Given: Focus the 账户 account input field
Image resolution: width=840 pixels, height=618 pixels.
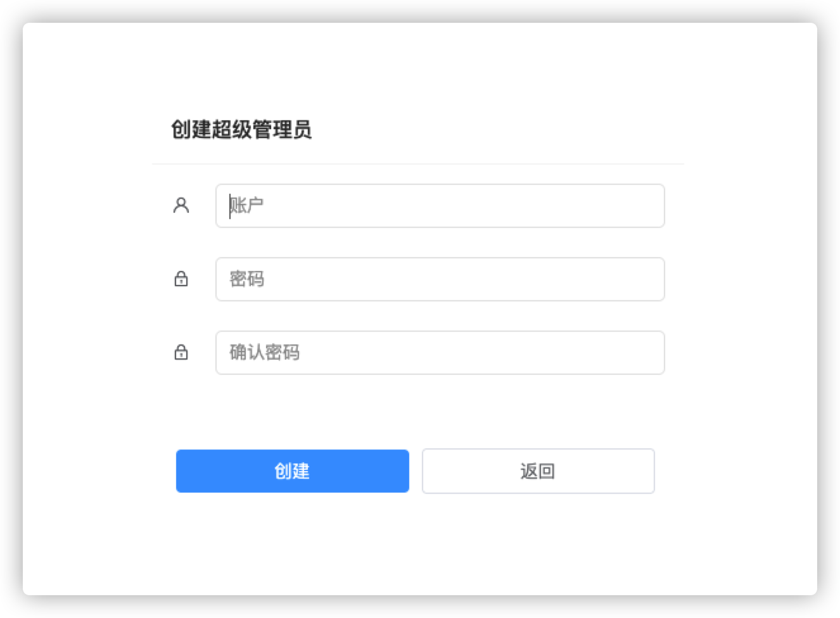Looking at the screenshot, I should [440, 206].
